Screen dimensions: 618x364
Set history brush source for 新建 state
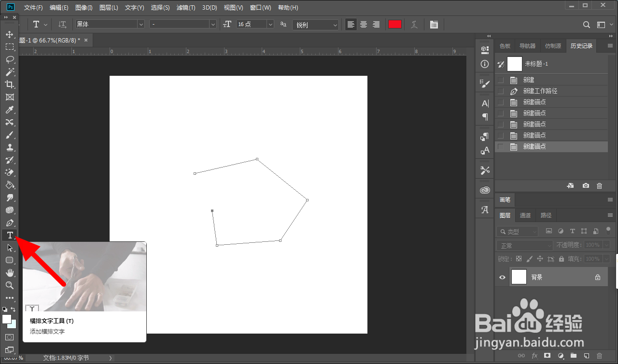(x=501, y=80)
